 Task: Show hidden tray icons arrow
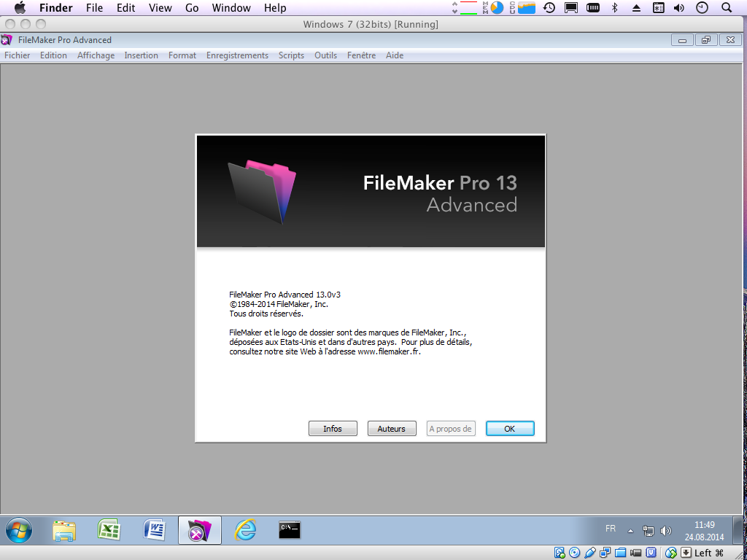point(630,531)
